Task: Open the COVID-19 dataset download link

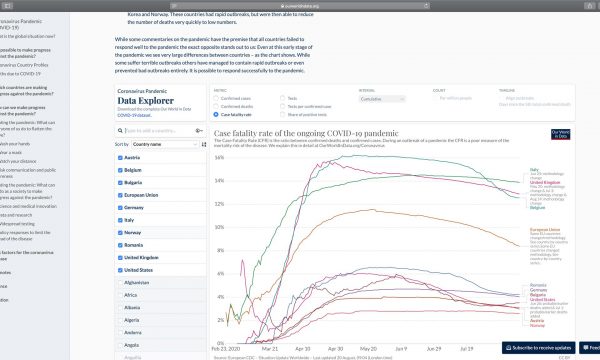Action: point(134,115)
